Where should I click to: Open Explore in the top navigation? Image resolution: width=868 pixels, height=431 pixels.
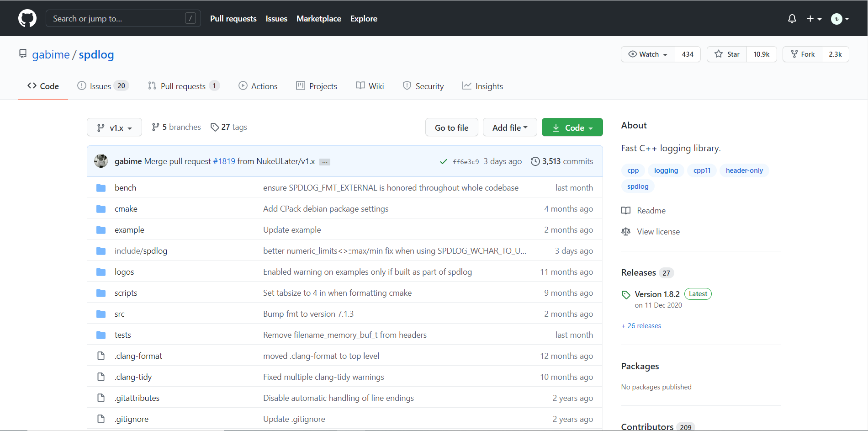pos(364,19)
